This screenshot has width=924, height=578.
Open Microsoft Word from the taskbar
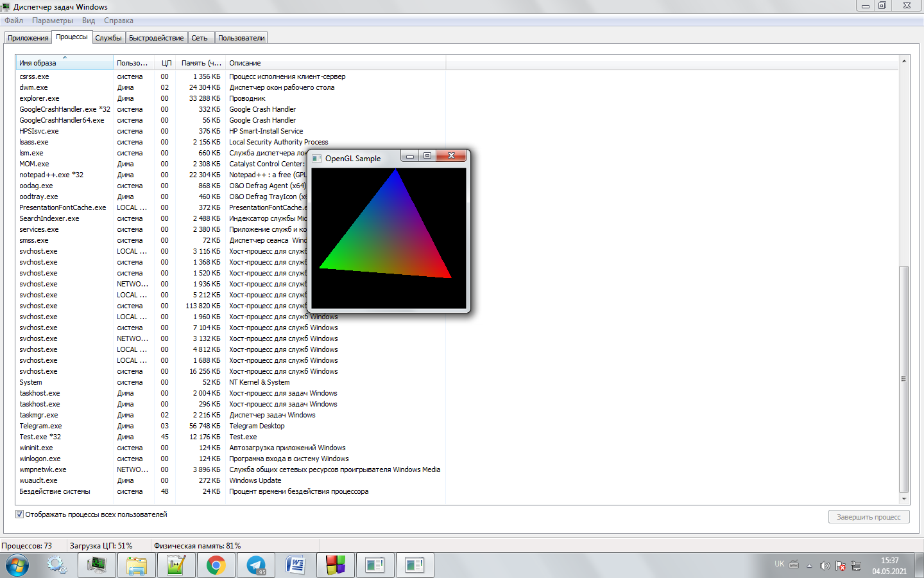pyautogui.click(x=296, y=565)
